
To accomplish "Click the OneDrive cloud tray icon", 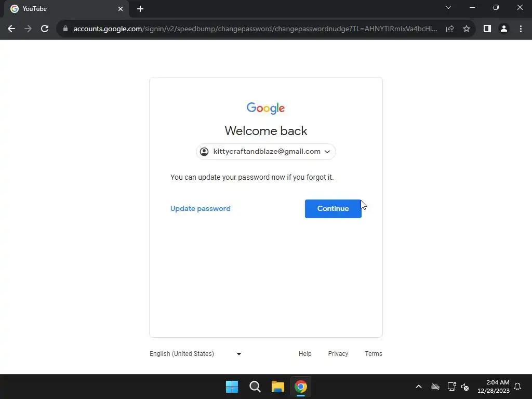I will click(435, 387).
